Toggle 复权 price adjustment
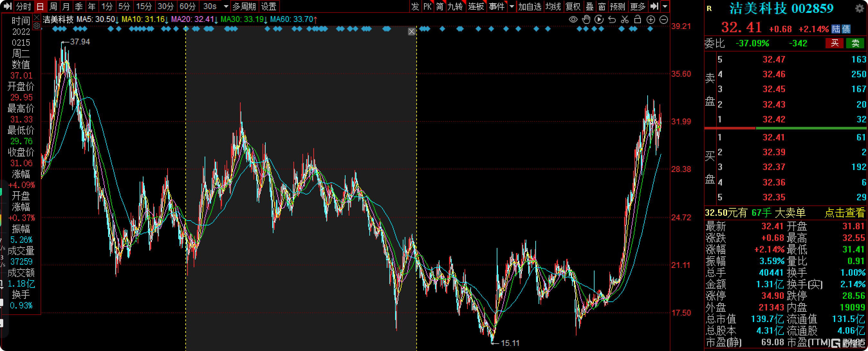The width and height of the screenshot is (868, 351). (573, 6)
